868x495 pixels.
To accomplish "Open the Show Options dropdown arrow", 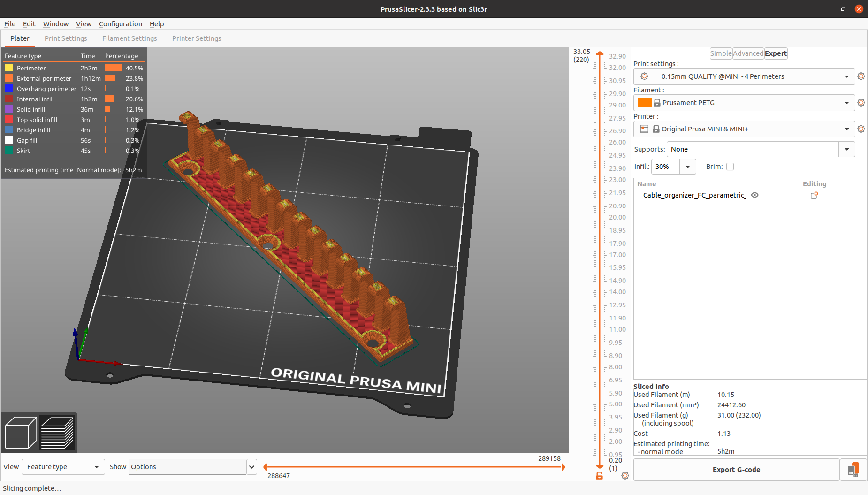I will (252, 467).
